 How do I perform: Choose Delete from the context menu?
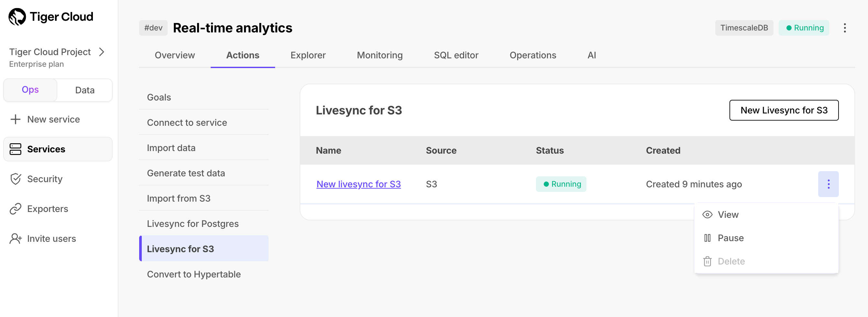pos(766,261)
